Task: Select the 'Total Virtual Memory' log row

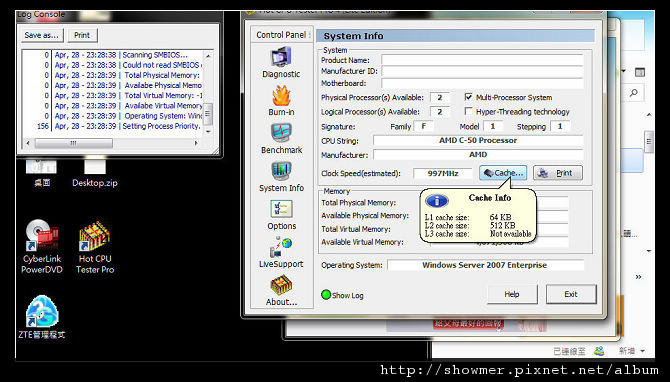Action: tap(113, 96)
